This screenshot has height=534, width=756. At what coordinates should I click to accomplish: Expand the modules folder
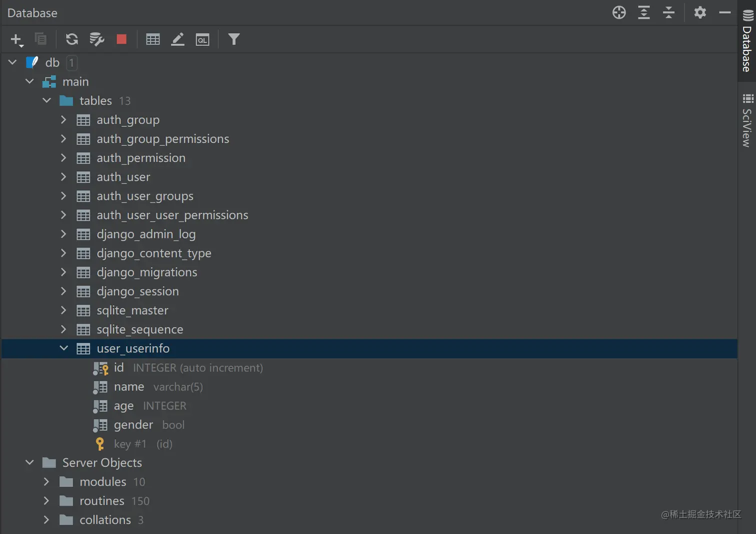[46, 482]
